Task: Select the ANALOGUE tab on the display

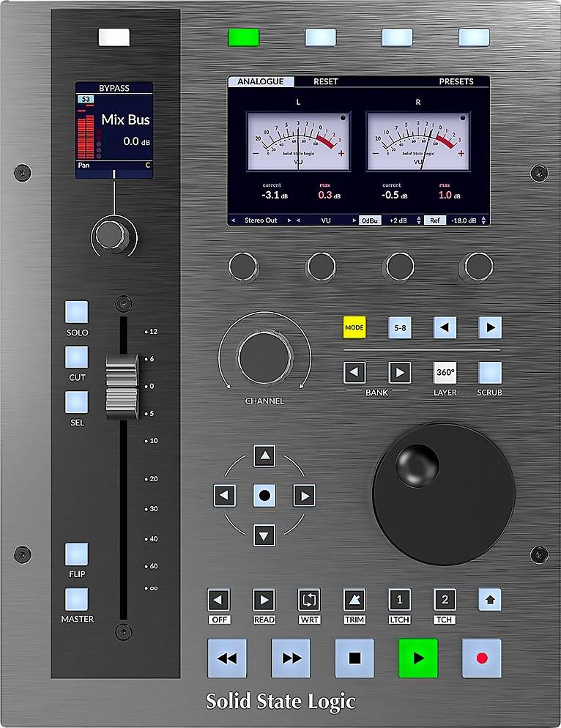Action: [261, 81]
